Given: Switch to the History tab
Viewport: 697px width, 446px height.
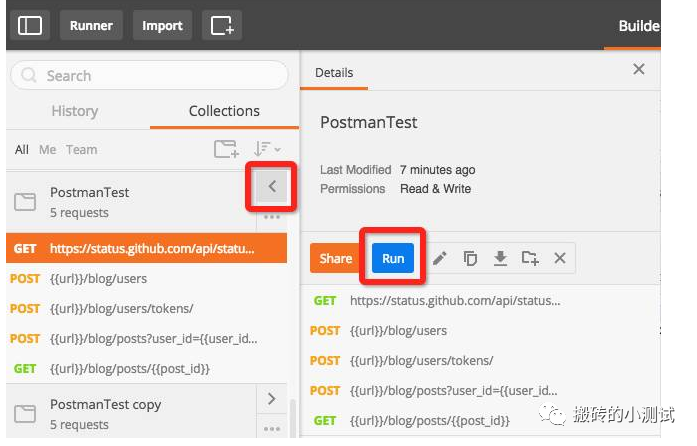Looking at the screenshot, I should 75,111.
